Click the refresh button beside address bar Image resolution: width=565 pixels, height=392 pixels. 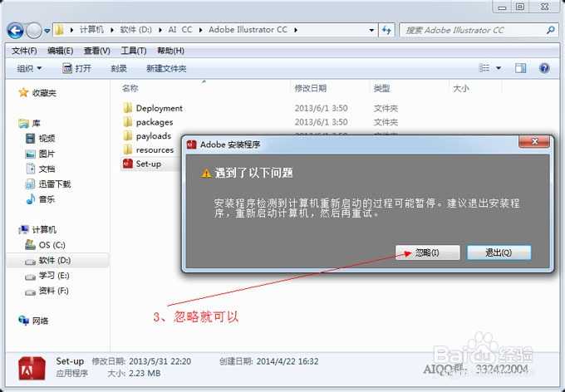386,30
